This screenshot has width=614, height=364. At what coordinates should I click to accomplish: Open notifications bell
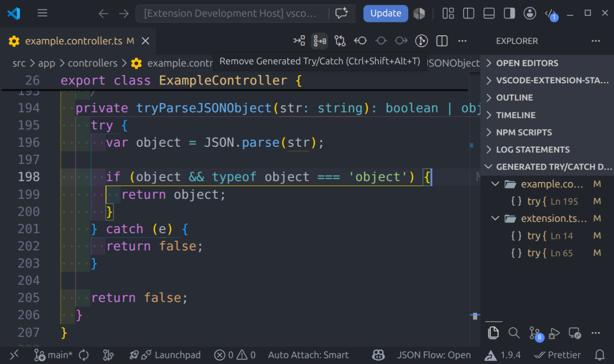(x=600, y=355)
